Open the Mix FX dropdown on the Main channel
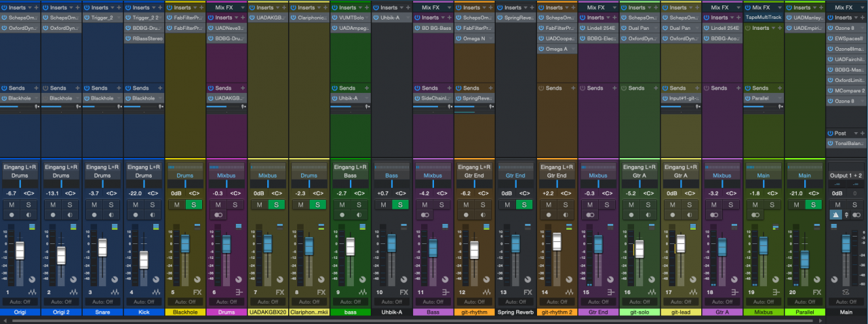 point(862,7)
